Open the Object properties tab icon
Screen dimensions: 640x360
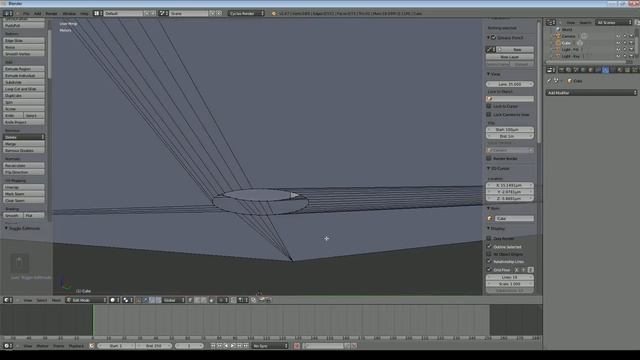pos(591,70)
